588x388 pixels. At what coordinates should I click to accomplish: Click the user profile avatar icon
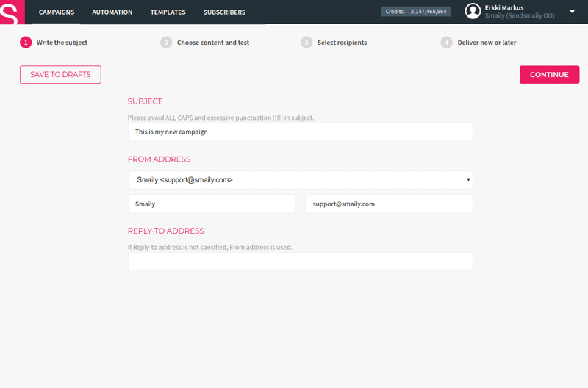tap(473, 12)
